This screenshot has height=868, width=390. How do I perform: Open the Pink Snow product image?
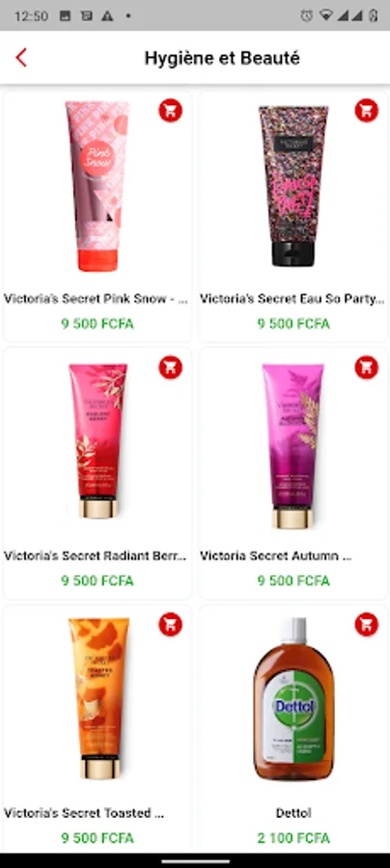[x=97, y=186]
